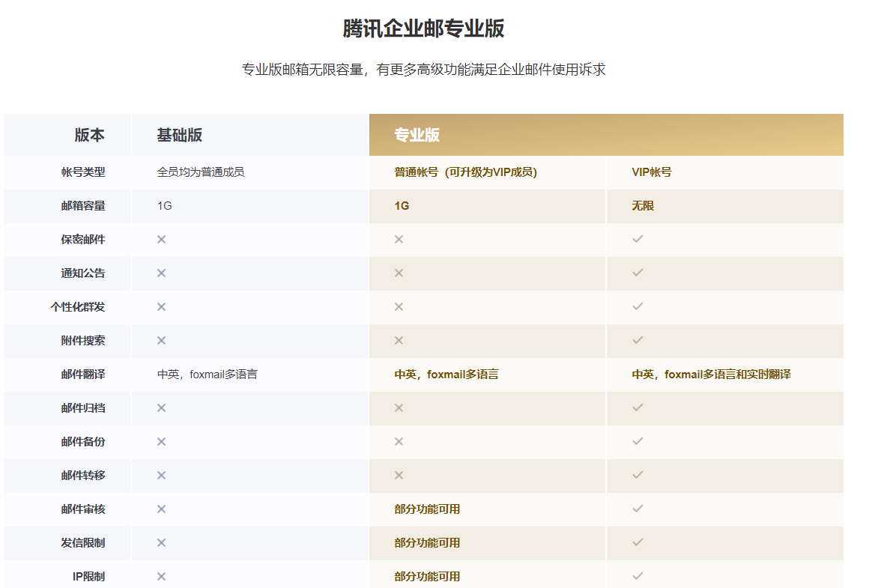The width and height of the screenshot is (869, 588).
Task: Click 个性化群发 check icon under VIP帐号
Action: pos(638,306)
